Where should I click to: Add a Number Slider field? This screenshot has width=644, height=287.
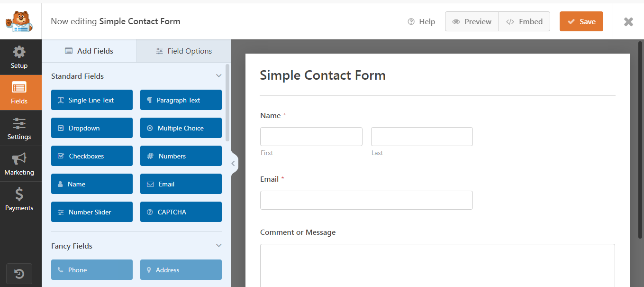click(x=92, y=212)
